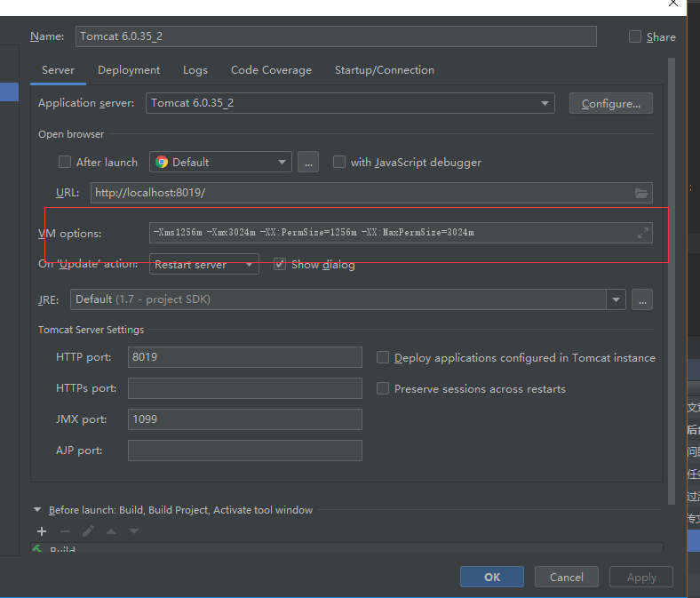Enable with JavaScript debugger checkbox
The width and height of the screenshot is (700, 598).
click(339, 162)
